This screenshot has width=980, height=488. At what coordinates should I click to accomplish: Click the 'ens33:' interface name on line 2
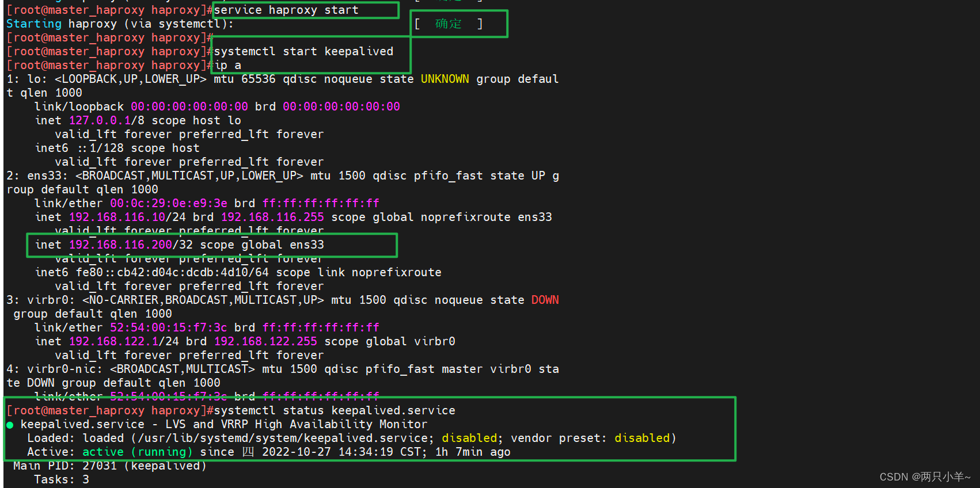[x=48, y=176]
